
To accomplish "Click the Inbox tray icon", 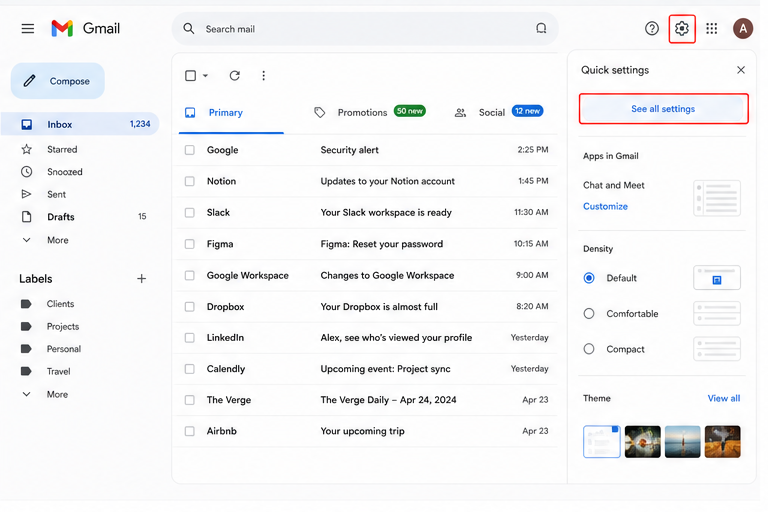I will pos(26,124).
